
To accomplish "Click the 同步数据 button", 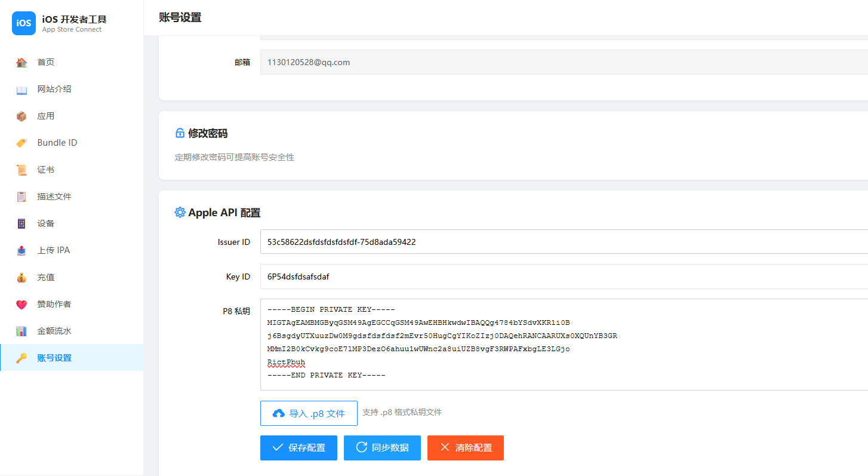I will pos(382,448).
